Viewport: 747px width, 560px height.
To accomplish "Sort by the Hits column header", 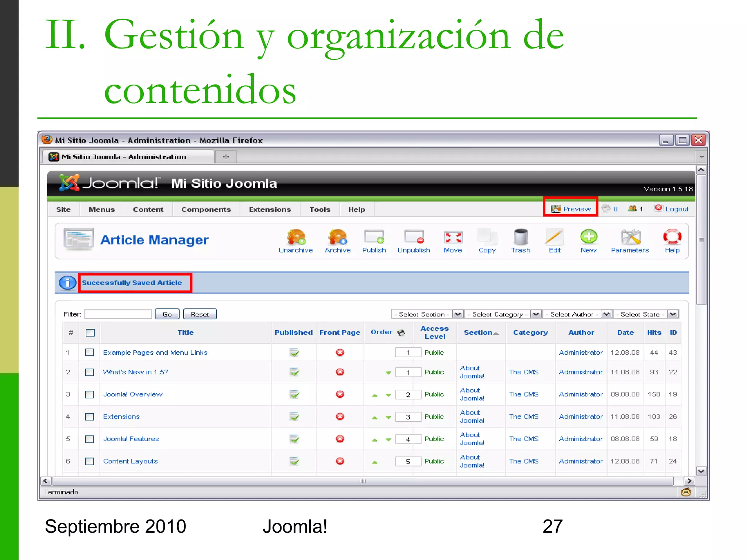I will tap(654, 332).
